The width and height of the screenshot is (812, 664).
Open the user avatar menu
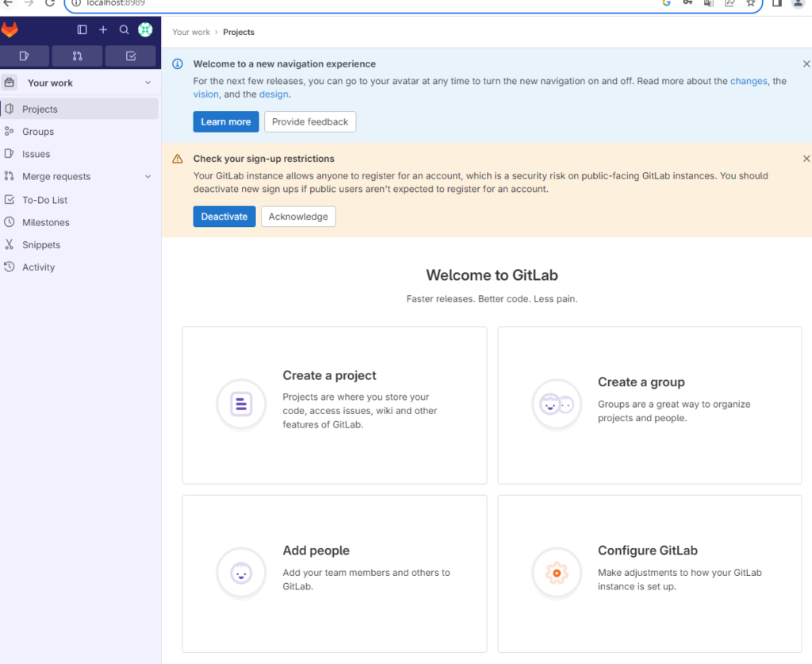145,30
